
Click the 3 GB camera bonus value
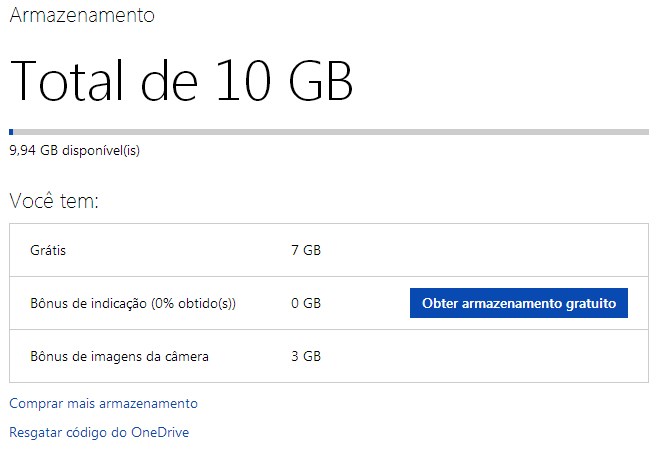(306, 356)
